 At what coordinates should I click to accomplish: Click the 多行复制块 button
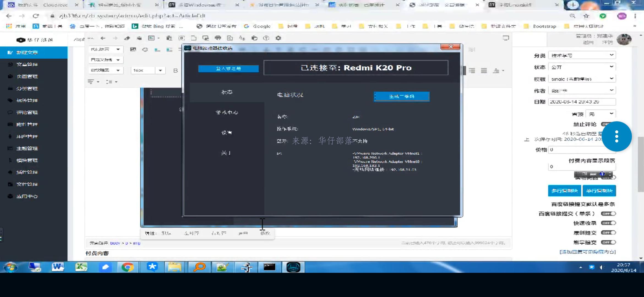[x=564, y=191]
